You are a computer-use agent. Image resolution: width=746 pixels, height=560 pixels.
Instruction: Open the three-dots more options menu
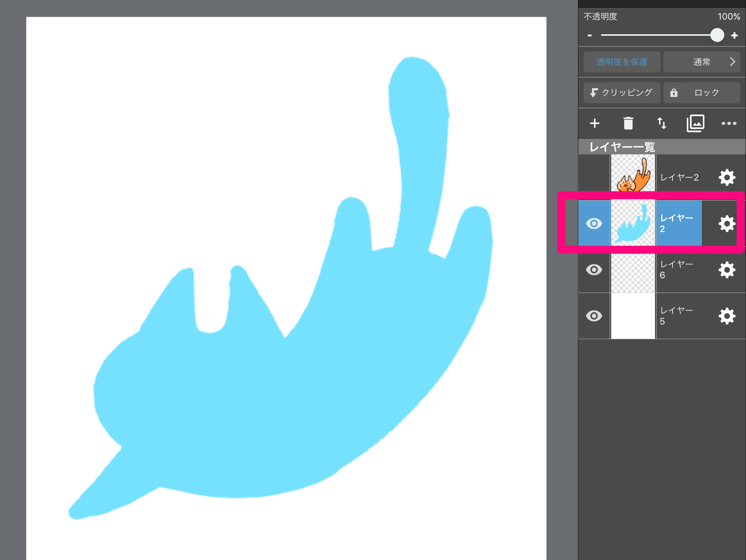[x=729, y=123]
